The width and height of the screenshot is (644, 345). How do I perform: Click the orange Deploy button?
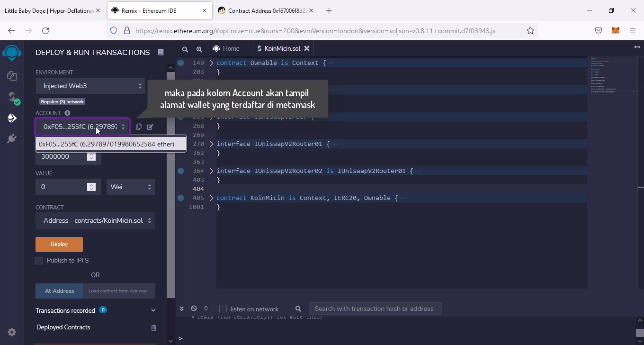(59, 244)
